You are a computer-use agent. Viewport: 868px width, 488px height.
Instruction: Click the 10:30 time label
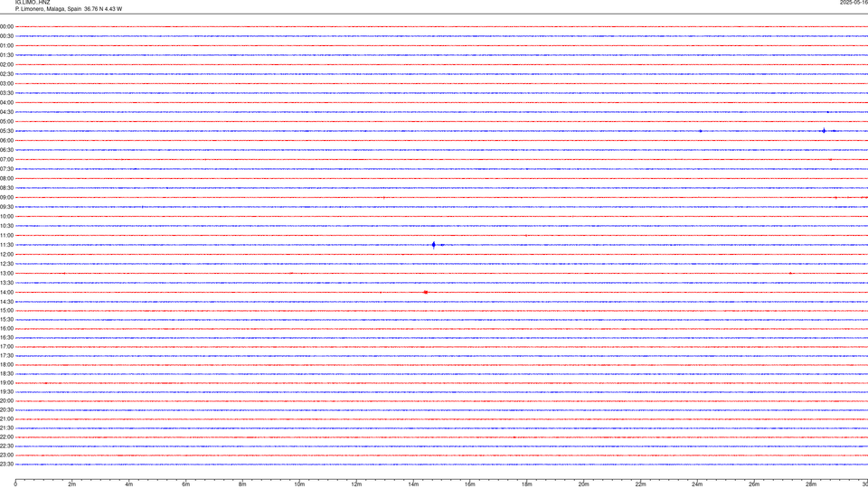(6, 226)
